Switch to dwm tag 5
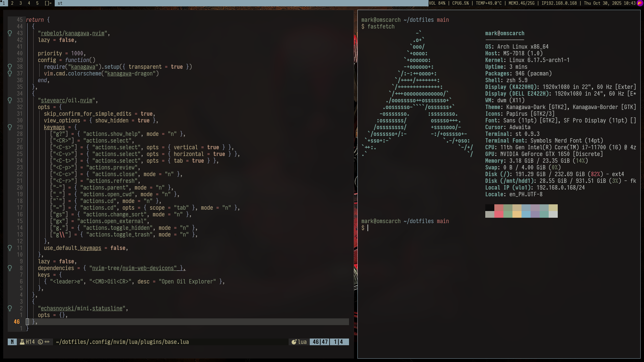Viewport: 644px width, 362px height. click(x=37, y=3)
